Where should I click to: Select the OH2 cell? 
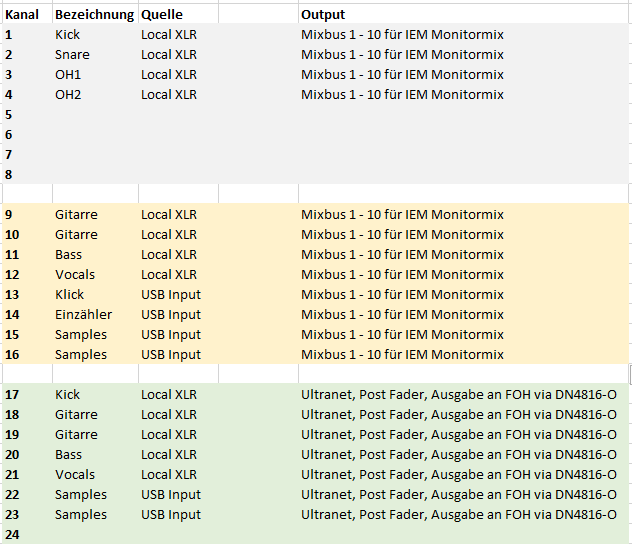coord(69,95)
